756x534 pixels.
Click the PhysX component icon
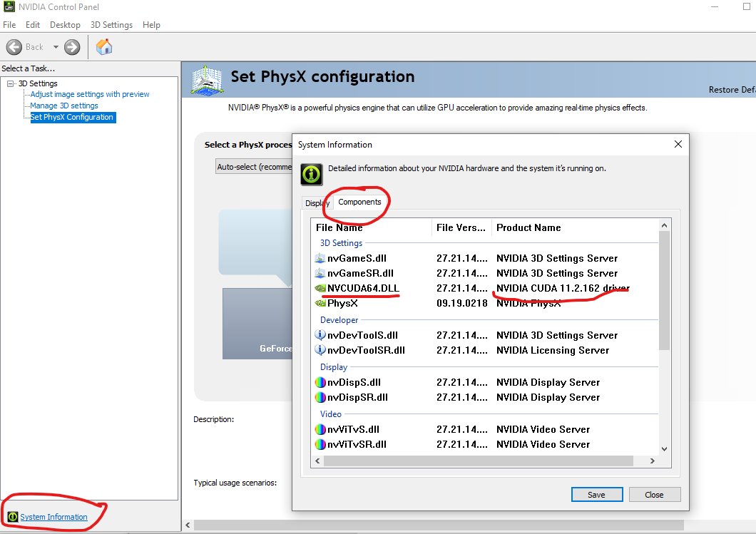click(x=319, y=303)
